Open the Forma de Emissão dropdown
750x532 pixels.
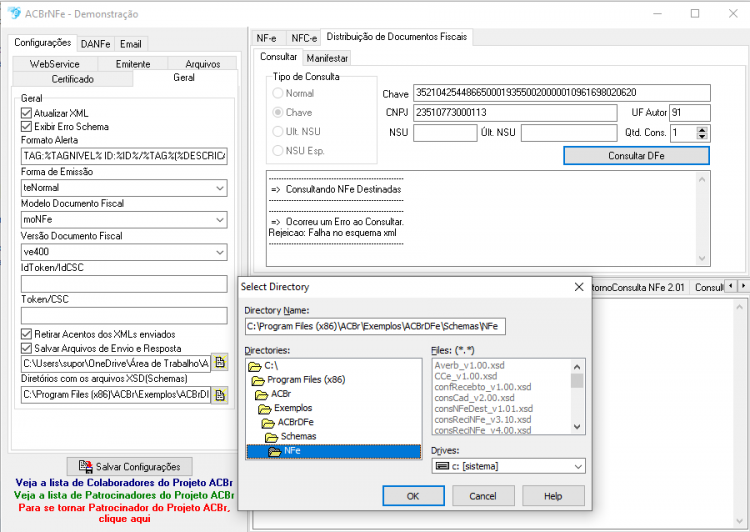point(220,188)
